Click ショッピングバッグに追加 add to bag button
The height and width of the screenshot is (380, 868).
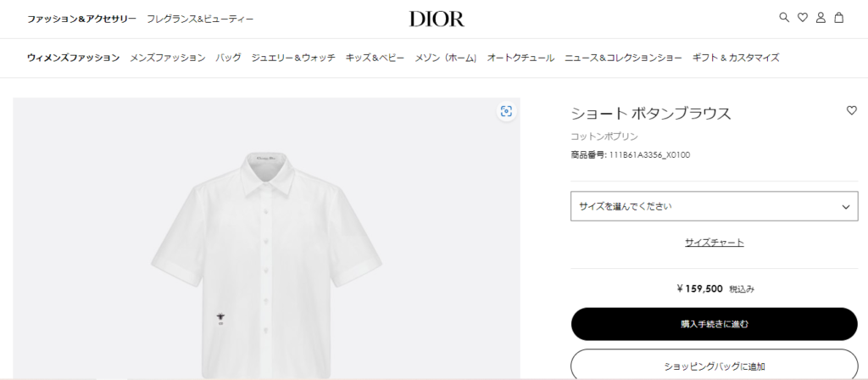[x=714, y=366]
